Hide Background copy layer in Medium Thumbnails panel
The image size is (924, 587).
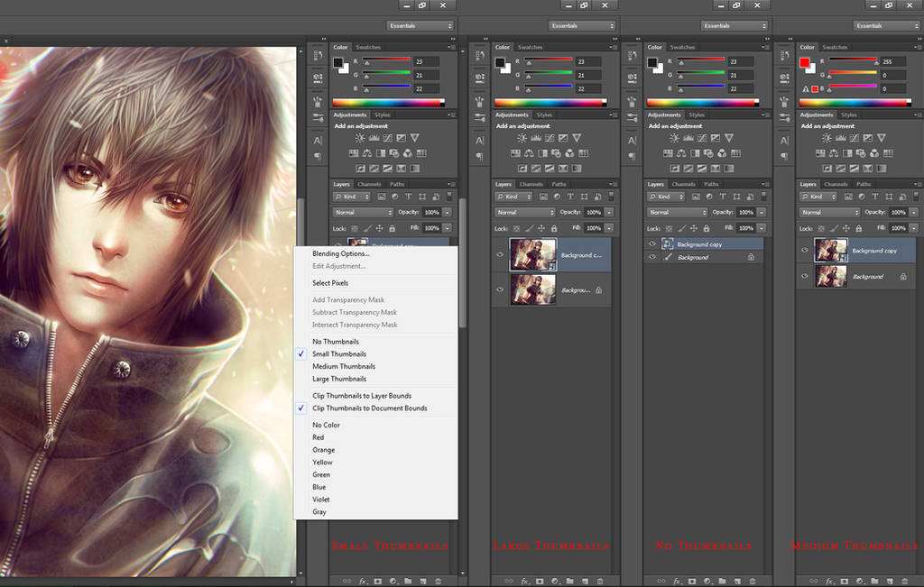[x=804, y=251]
